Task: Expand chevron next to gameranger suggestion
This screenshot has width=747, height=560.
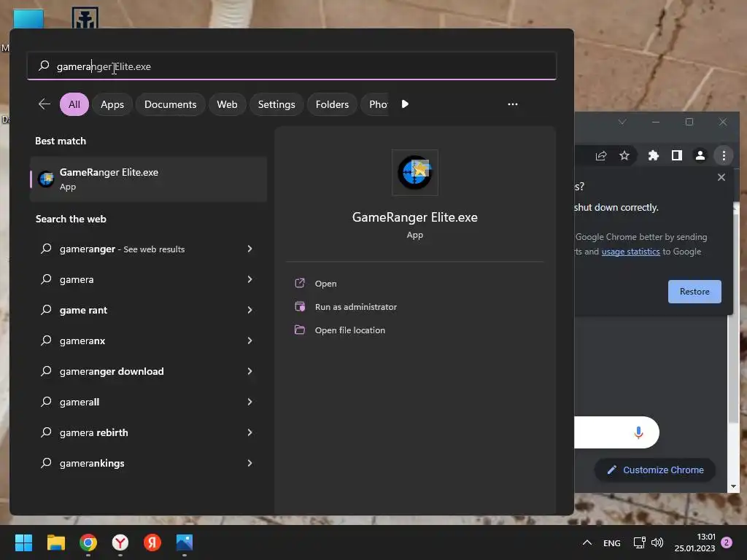Action: pos(249,249)
